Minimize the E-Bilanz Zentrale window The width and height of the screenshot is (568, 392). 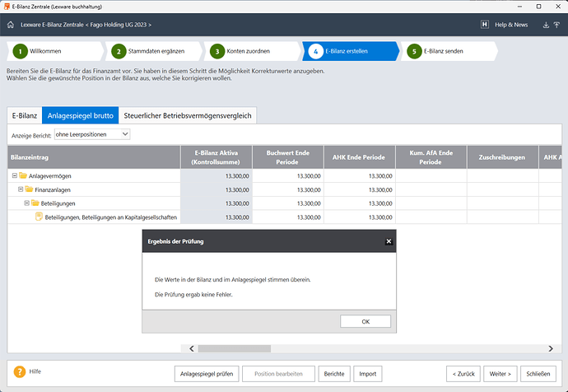tap(519, 7)
